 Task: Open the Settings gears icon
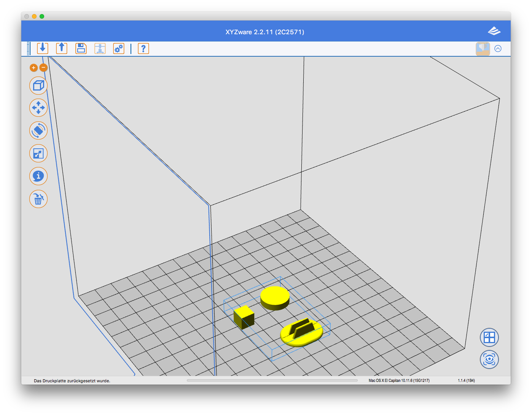[x=119, y=48]
